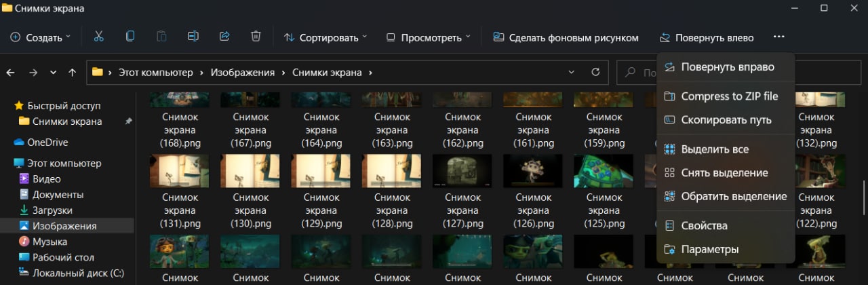868x285 pixels.
Task: Select Музыка in the navigation pane
Action: (x=43, y=242)
